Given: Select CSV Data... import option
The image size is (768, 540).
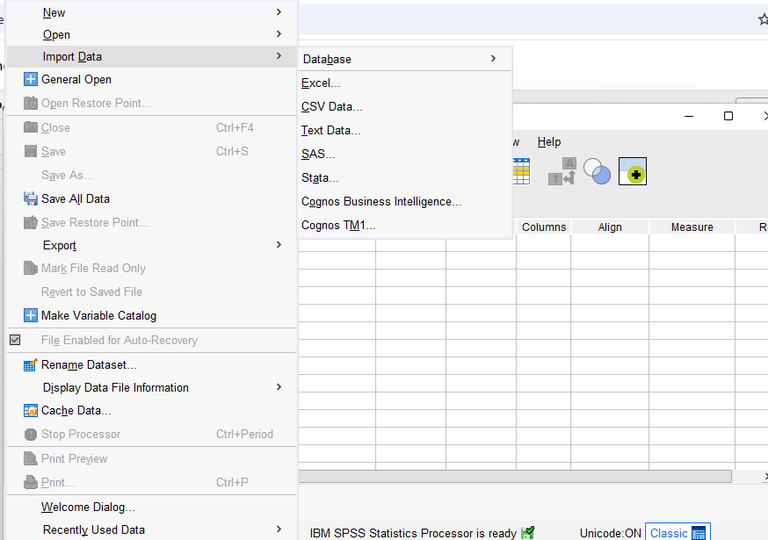Looking at the screenshot, I should tap(332, 107).
